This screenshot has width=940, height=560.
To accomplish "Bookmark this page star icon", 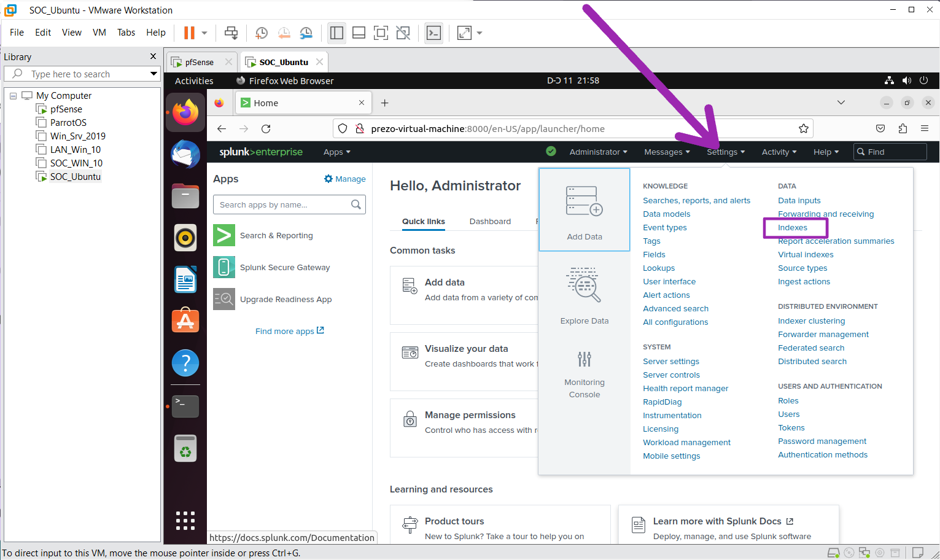I will point(803,128).
